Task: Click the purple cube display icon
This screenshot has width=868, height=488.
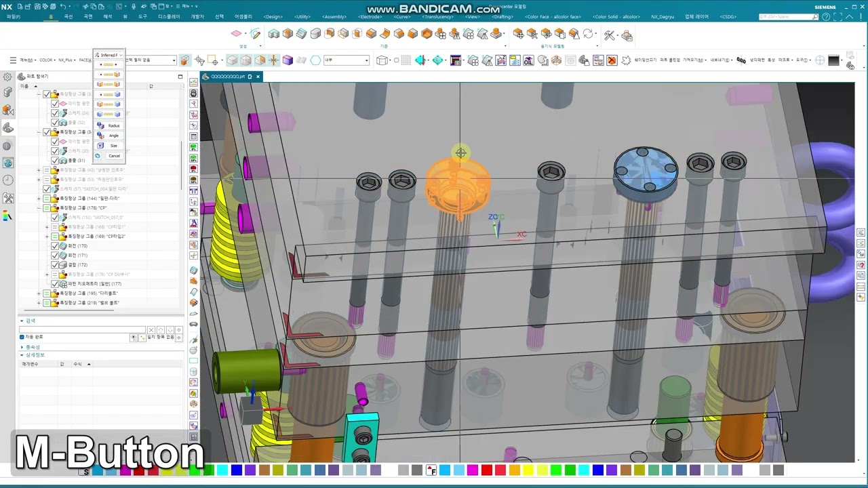Action: pyautogui.click(x=288, y=60)
